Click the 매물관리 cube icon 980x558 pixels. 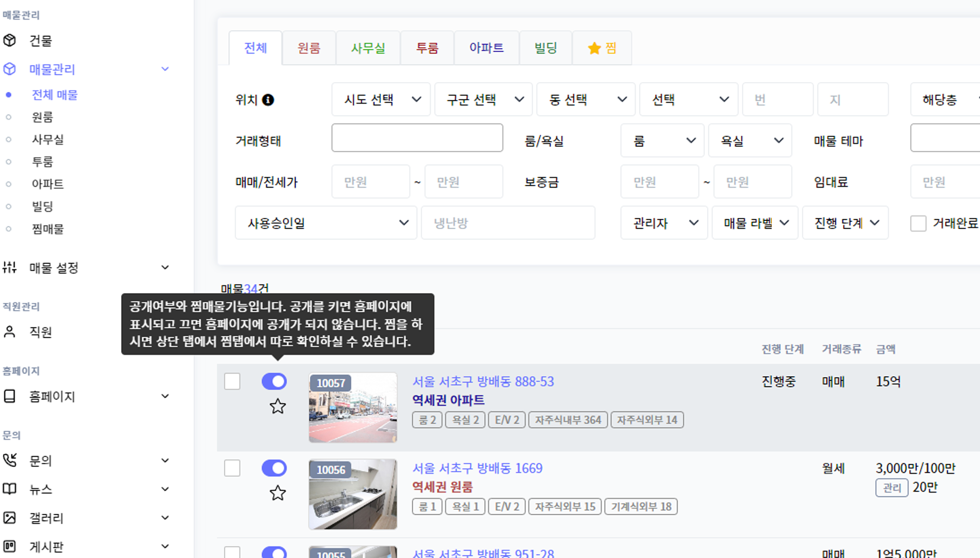click(x=9, y=69)
